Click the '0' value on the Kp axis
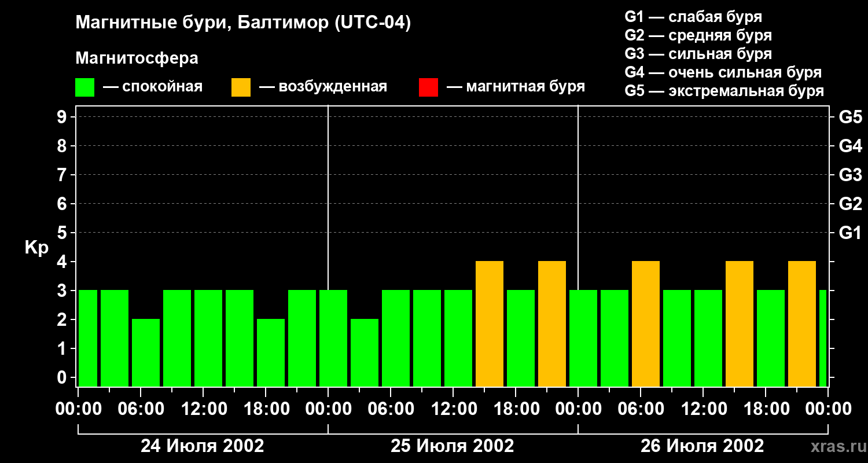The width and height of the screenshot is (868, 463). click(63, 377)
